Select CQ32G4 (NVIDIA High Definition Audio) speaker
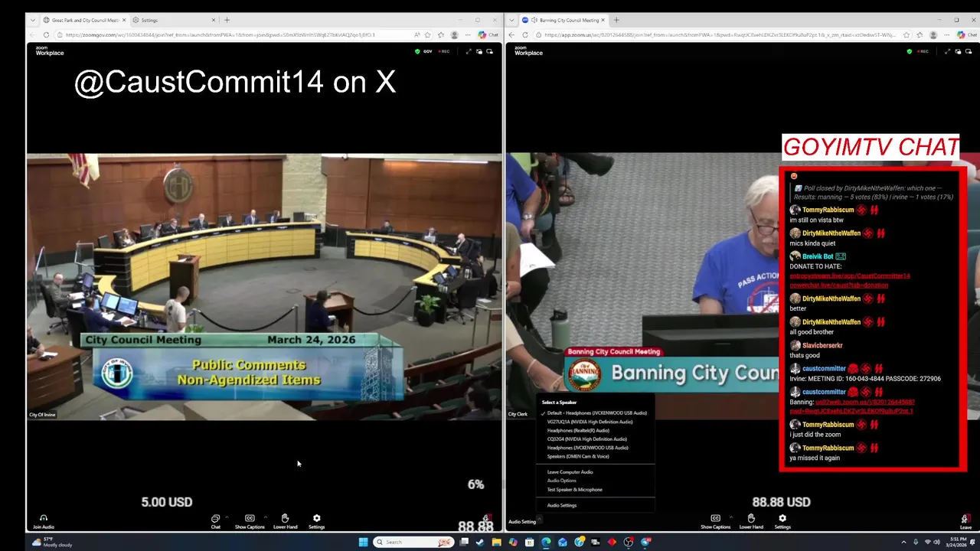This screenshot has height=551, width=980. point(586,439)
